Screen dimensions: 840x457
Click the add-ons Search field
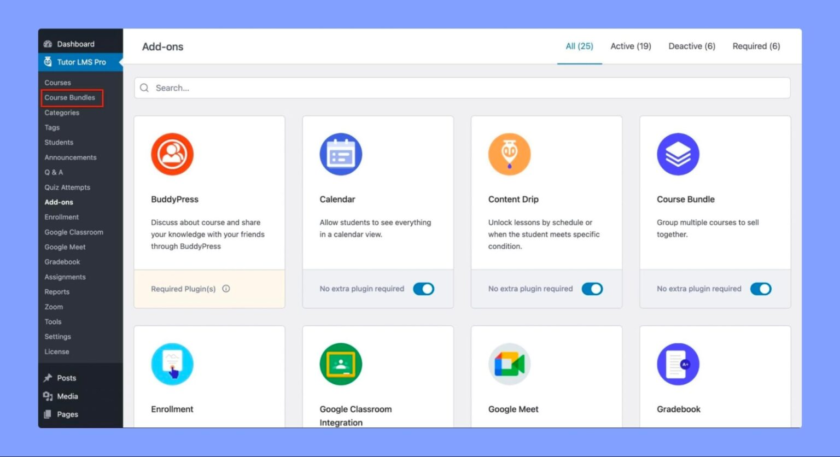462,88
